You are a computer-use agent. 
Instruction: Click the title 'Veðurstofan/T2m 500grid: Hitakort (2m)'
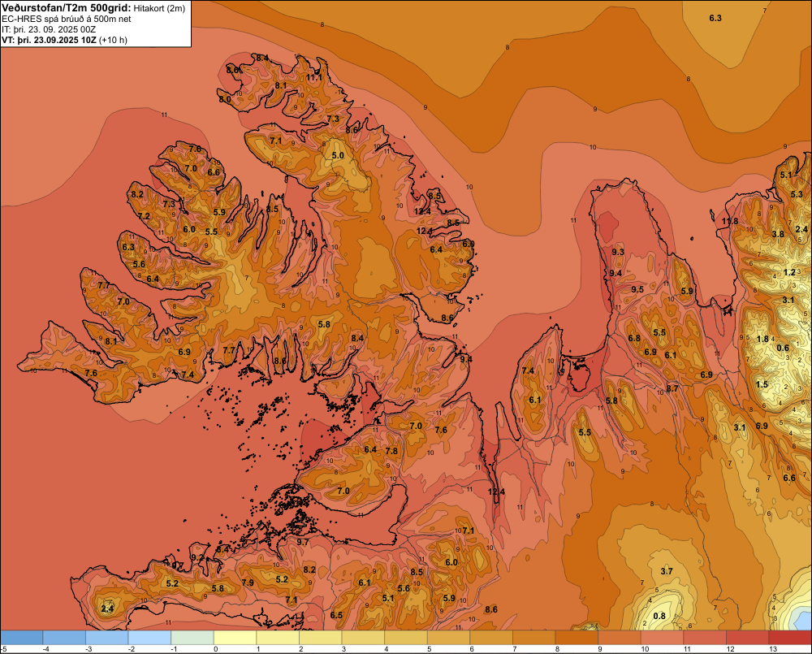tap(93, 7)
